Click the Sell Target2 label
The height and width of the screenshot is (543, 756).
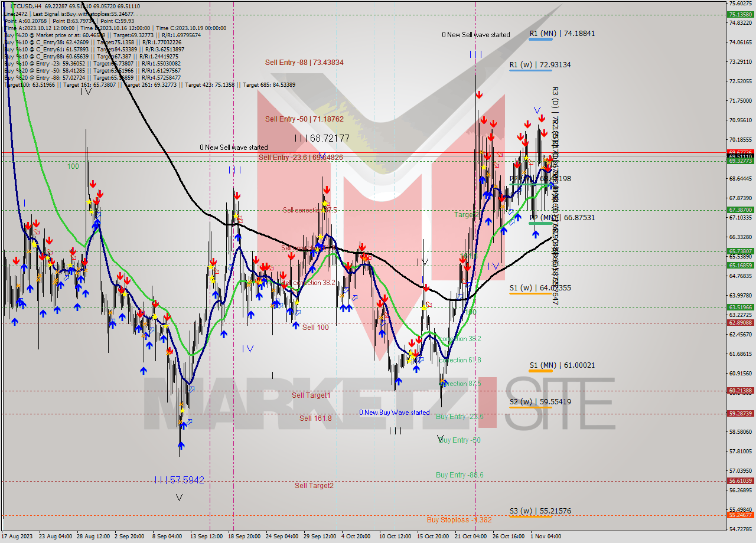pyautogui.click(x=314, y=486)
